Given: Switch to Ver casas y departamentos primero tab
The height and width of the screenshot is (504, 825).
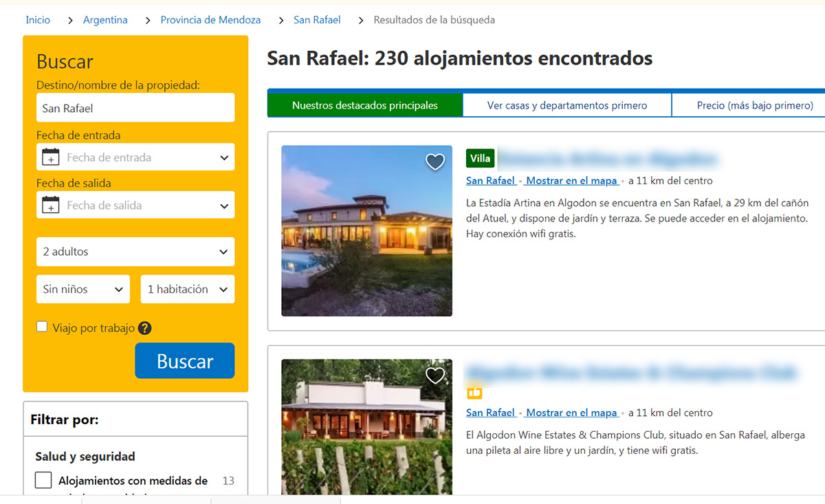Looking at the screenshot, I should pyautogui.click(x=566, y=105).
